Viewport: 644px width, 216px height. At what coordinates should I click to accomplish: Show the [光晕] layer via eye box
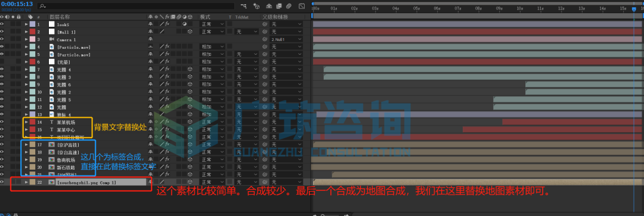point(2,62)
